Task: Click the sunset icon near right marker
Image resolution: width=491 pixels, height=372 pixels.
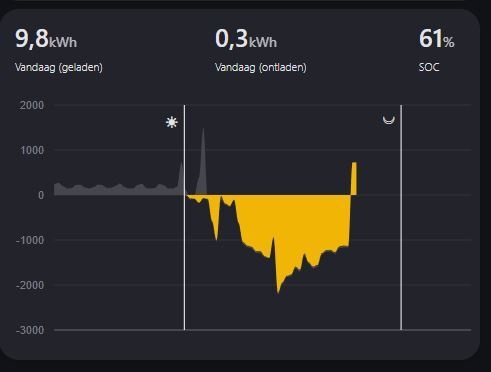Action: [x=389, y=120]
